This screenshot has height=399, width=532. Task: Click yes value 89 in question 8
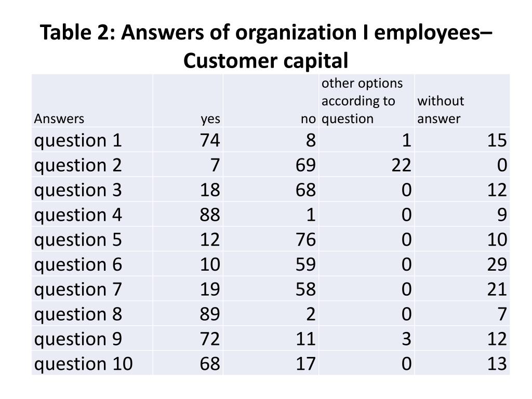click(x=210, y=314)
